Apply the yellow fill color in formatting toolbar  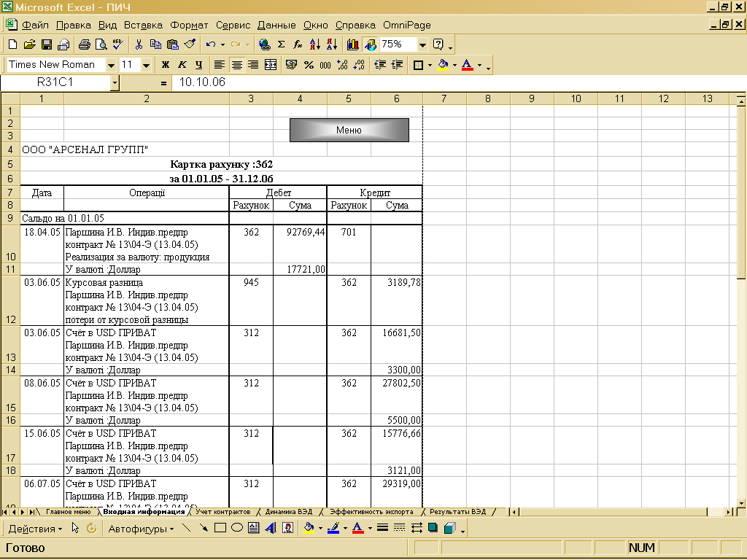click(443, 65)
